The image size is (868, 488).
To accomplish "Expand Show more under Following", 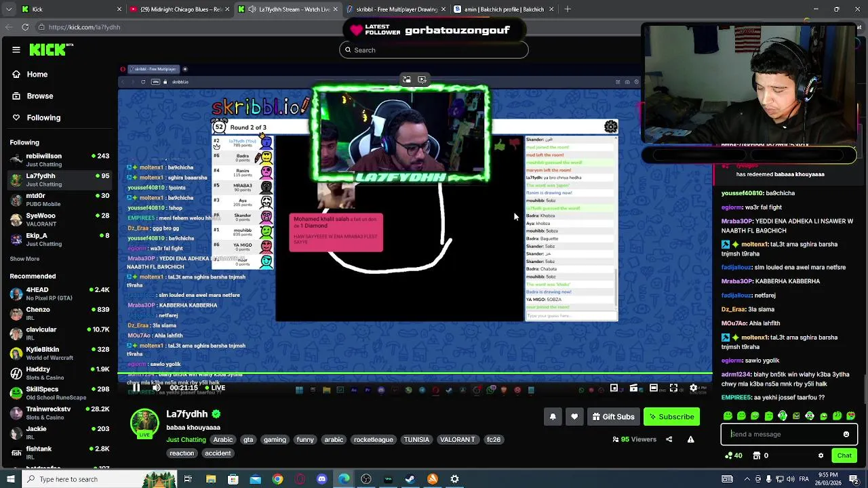I will 24,259.
